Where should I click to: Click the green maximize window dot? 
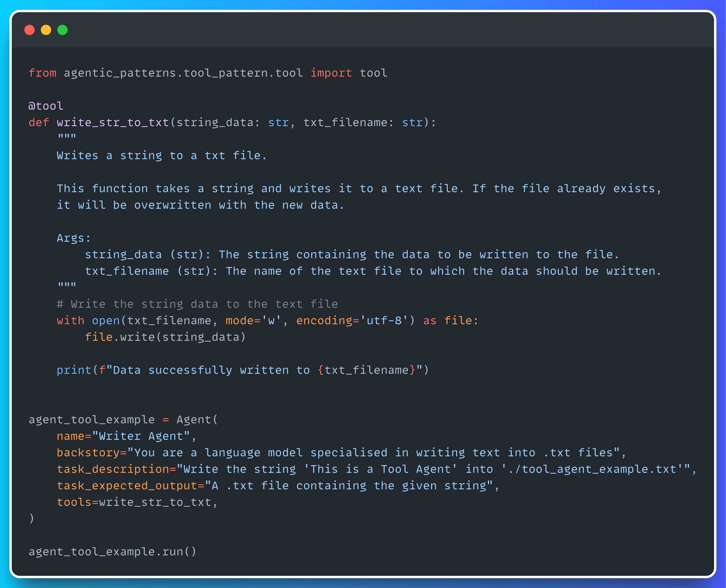coord(62,30)
